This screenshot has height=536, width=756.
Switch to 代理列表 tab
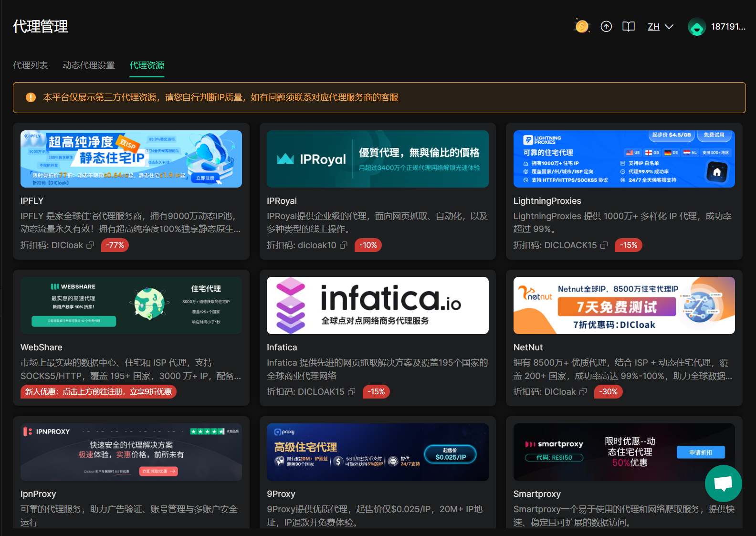[x=31, y=65]
